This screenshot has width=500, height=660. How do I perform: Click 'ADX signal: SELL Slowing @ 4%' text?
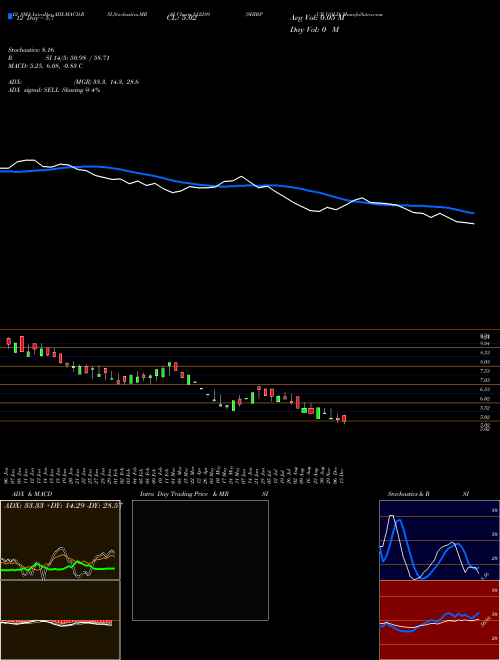54,90
